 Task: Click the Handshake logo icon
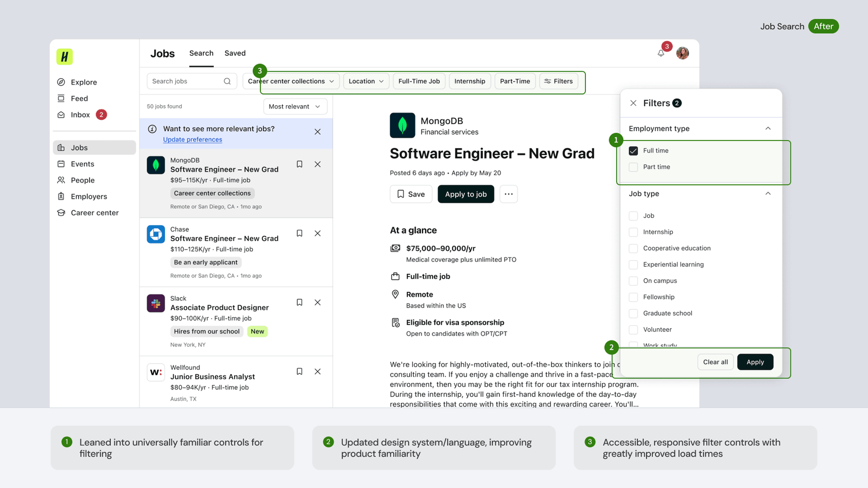(x=65, y=56)
